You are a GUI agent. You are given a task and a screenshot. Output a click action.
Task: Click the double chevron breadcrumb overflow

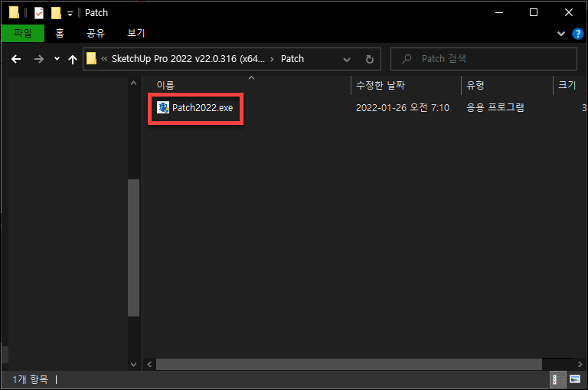104,58
